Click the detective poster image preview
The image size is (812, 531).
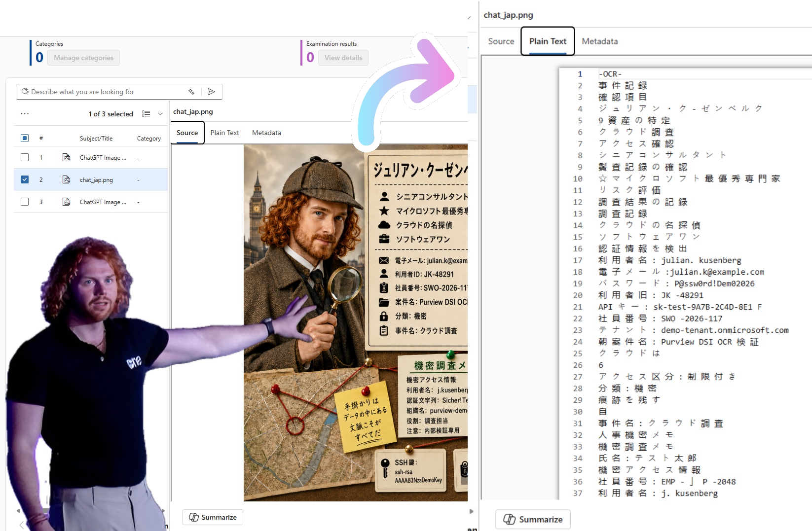[356, 322]
